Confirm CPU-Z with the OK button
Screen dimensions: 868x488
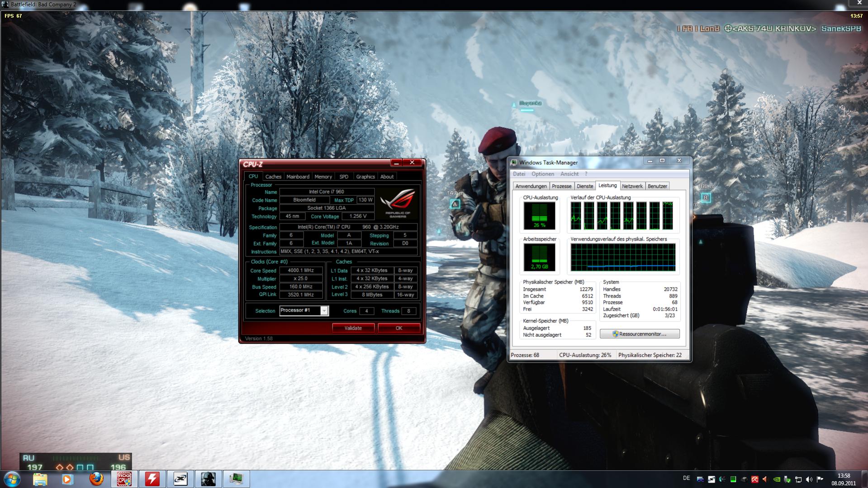pyautogui.click(x=399, y=328)
